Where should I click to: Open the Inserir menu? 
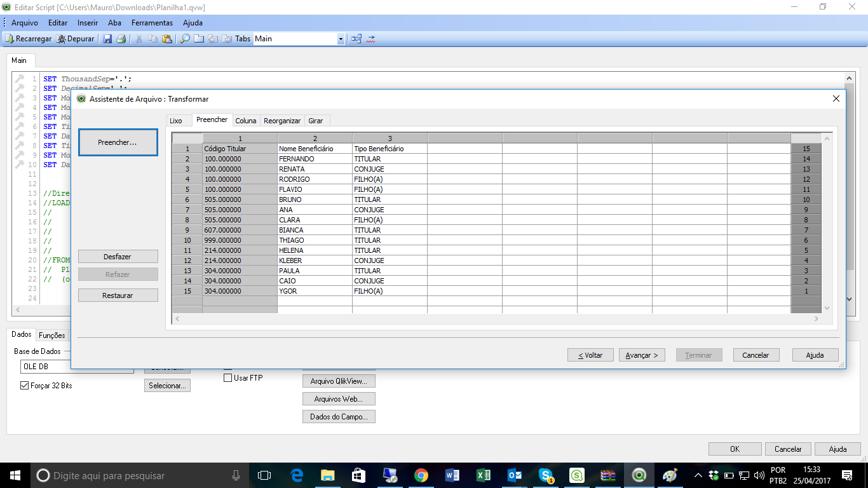[x=88, y=22]
